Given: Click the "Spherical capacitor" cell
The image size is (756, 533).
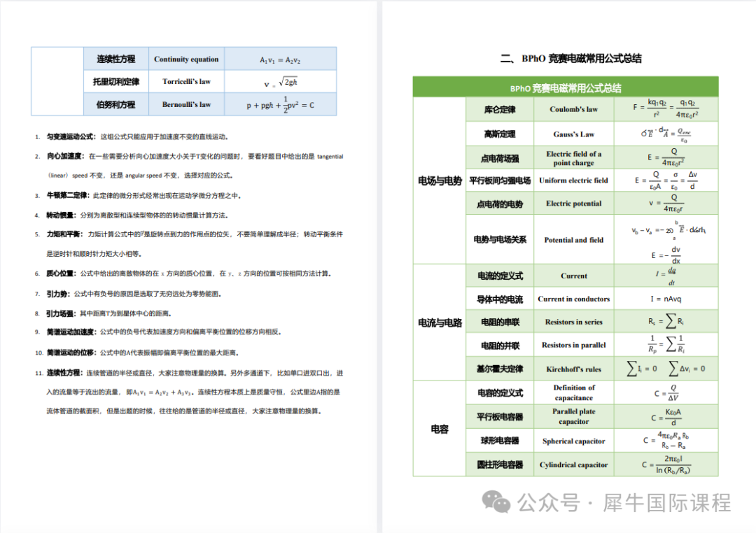Looking at the screenshot, I should coord(574,441).
